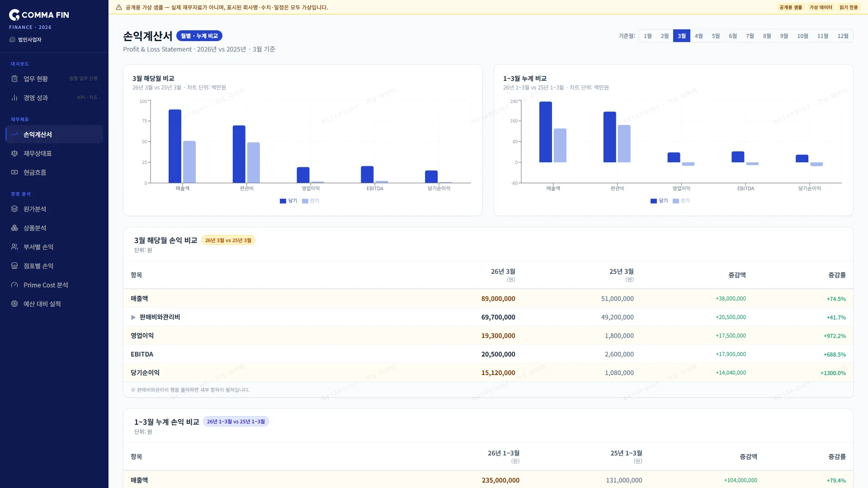Viewport: 868px width, 488px height.
Task: Choose 9월 in the month selector
Action: [x=784, y=36]
